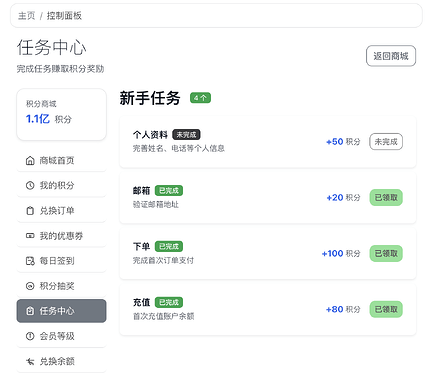Click the 返回商城 button
The width and height of the screenshot is (430, 375).
point(391,56)
